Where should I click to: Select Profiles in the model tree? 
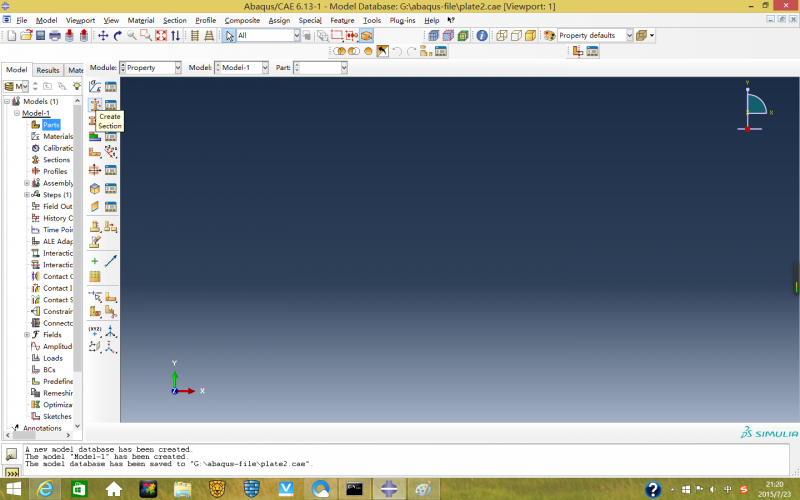(55, 171)
